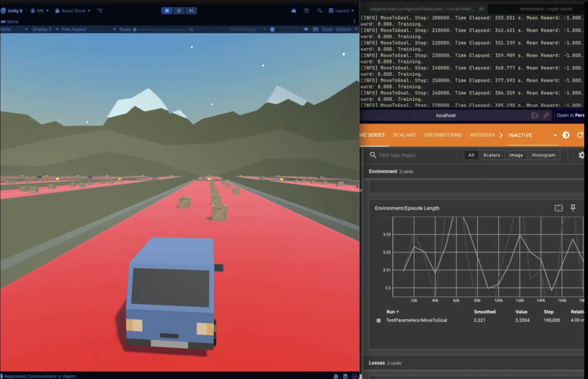Image resolution: width=588 pixels, height=379 pixels.
Task: Toggle Mute Audio speaker icon
Action: click(x=306, y=29)
